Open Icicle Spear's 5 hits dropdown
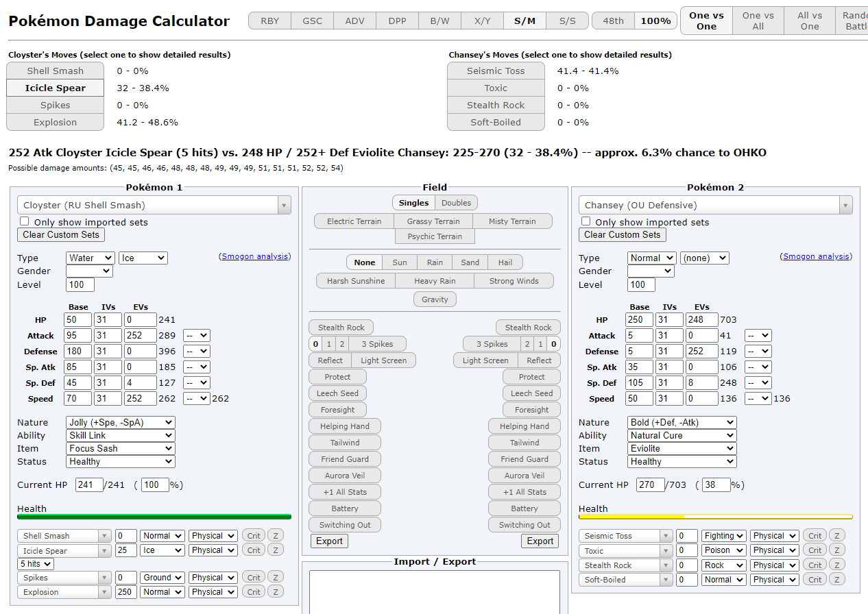868x614 pixels. coord(36,564)
